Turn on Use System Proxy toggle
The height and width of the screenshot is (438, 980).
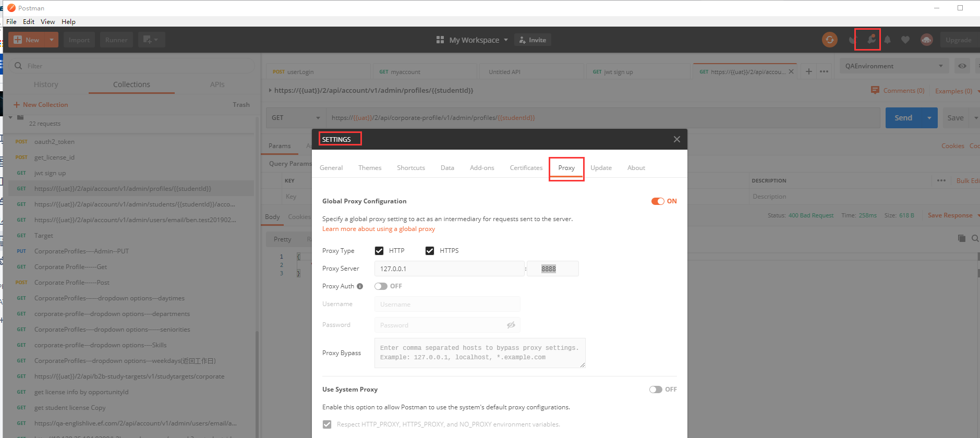pyautogui.click(x=656, y=390)
